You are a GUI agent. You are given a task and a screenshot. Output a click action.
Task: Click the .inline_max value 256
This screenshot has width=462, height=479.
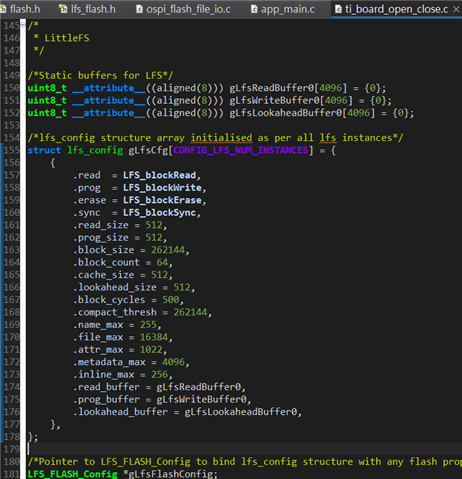point(159,375)
